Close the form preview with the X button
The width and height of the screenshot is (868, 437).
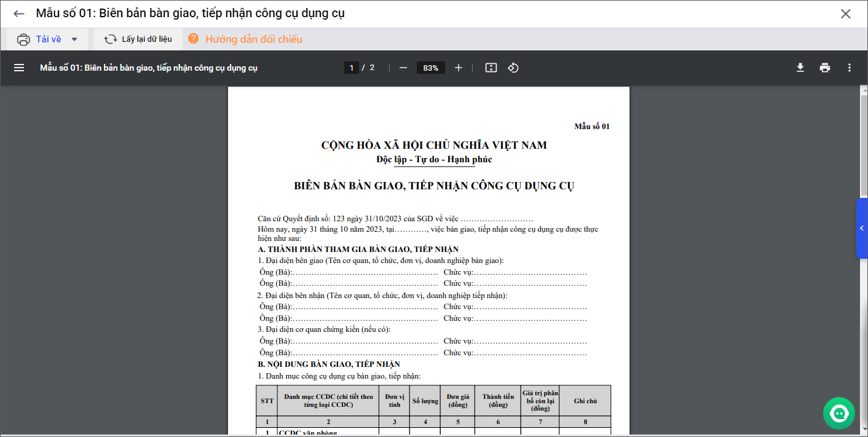[x=846, y=14]
